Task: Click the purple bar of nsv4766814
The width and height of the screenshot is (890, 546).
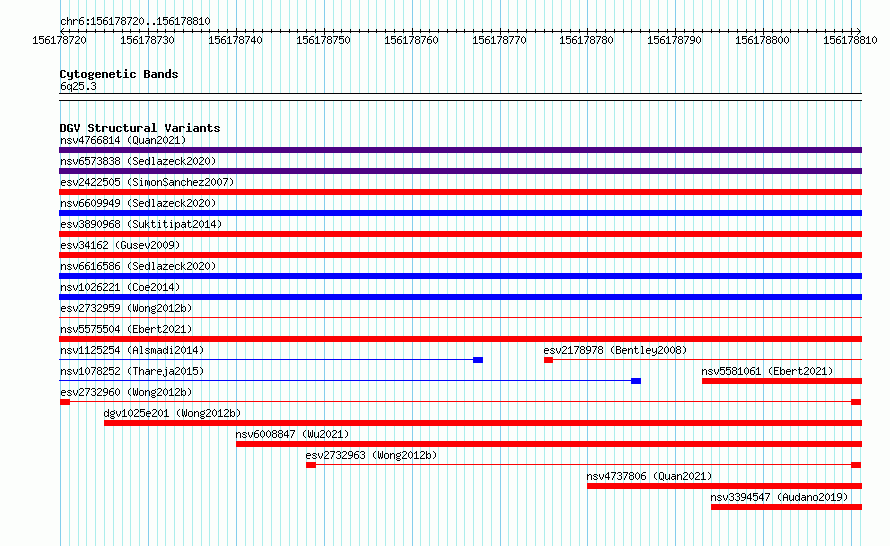Action: click(x=460, y=150)
